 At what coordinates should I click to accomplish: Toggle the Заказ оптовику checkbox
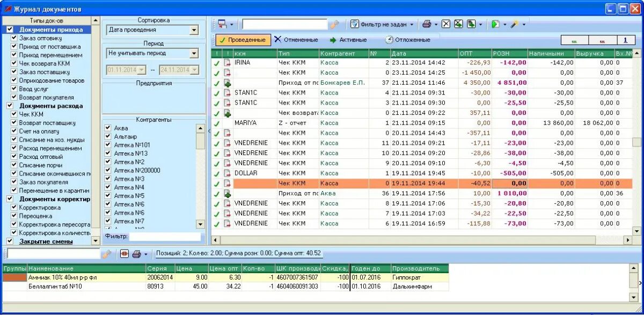click(x=14, y=38)
